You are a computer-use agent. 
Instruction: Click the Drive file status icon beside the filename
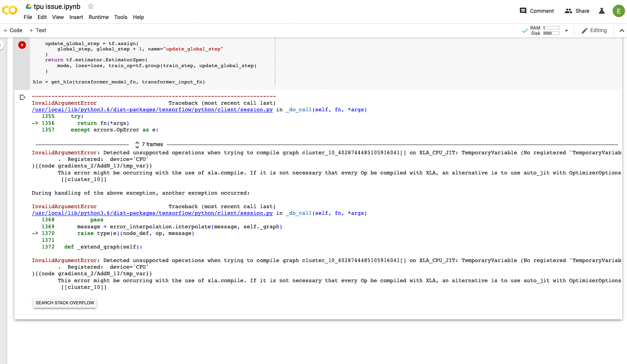(x=28, y=6)
